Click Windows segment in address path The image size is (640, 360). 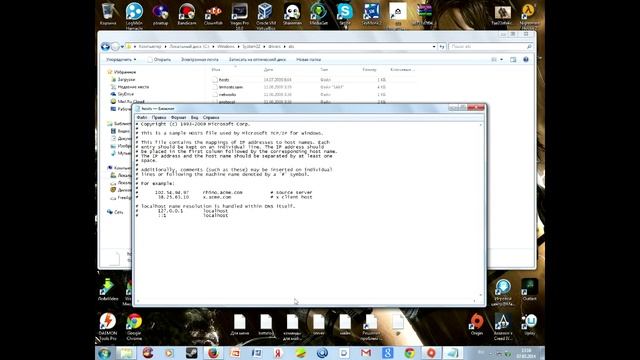(226, 47)
